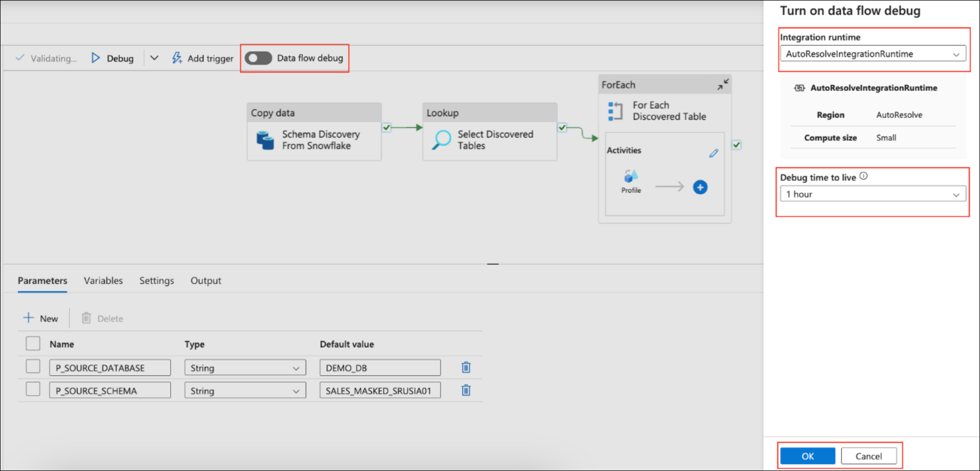Open Type dropdown for P_SOURCE_DATABASE
Viewport: 980px width, 471px height.
click(244, 368)
